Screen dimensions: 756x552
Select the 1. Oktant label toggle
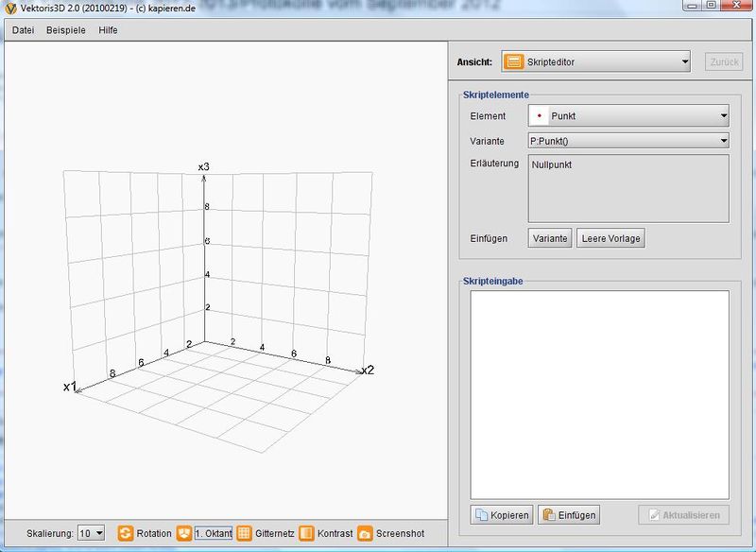tap(214, 533)
